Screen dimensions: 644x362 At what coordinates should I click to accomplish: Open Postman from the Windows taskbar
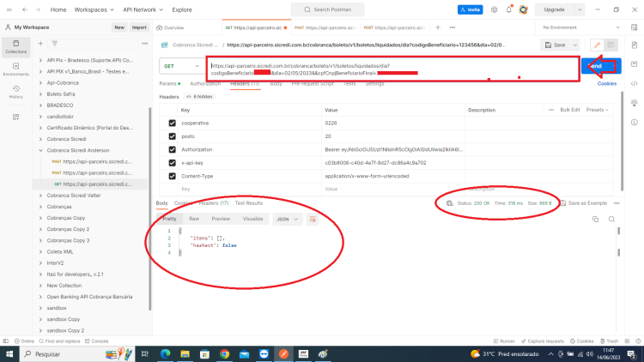tap(283, 353)
